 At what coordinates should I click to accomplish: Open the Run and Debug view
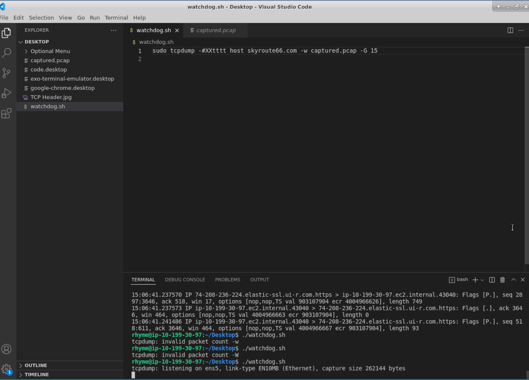point(6,93)
